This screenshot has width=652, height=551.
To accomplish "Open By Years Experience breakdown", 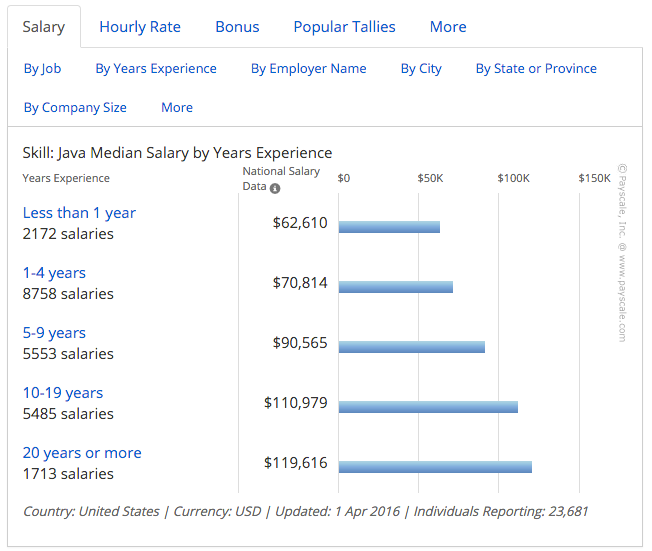I will coord(156,69).
